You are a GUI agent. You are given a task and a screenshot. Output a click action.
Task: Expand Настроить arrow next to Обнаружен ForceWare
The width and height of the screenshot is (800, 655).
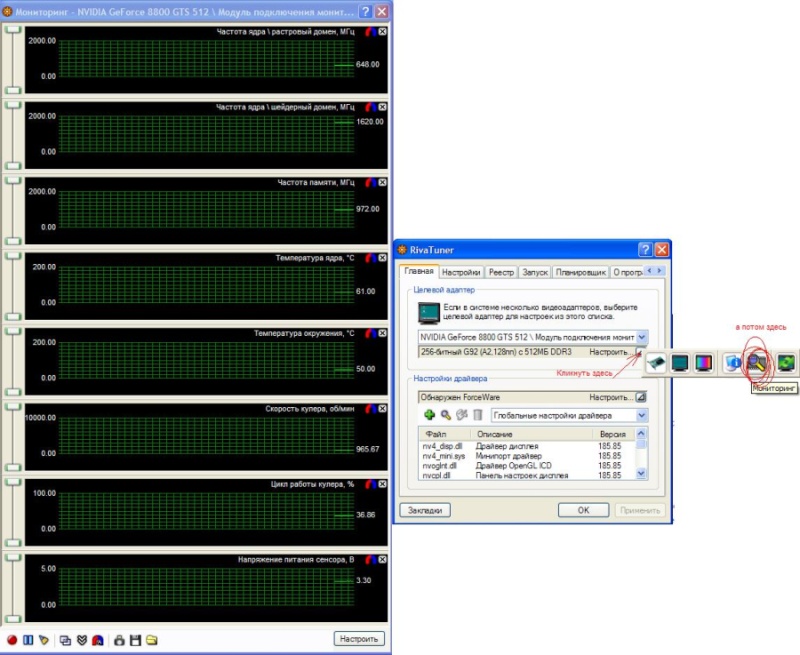pyautogui.click(x=641, y=397)
